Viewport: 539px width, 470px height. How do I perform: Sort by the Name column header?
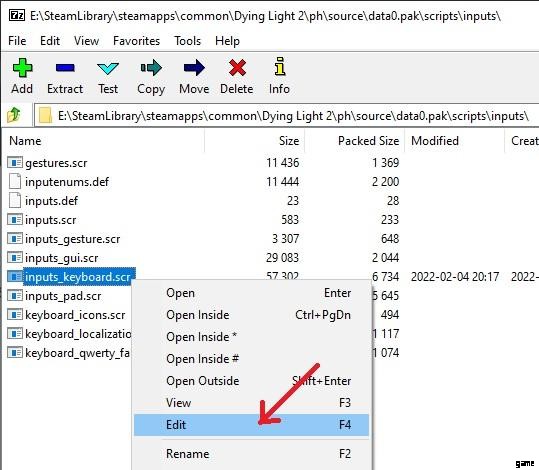pyautogui.click(x=105, y=141)
